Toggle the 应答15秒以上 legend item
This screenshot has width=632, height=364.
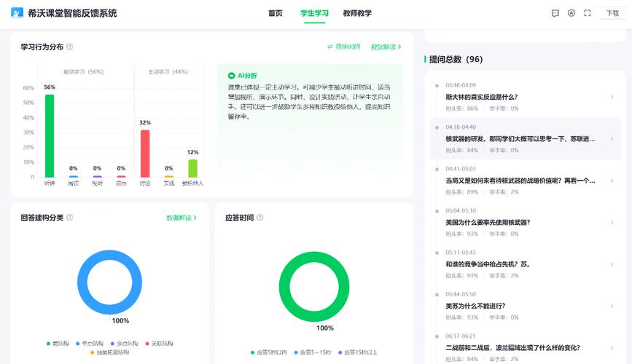358,352
